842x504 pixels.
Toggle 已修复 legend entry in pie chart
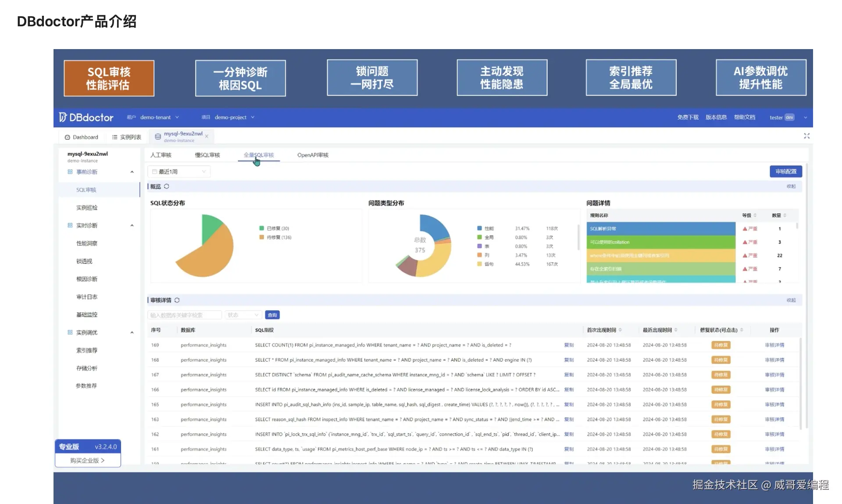click(275, 228)
